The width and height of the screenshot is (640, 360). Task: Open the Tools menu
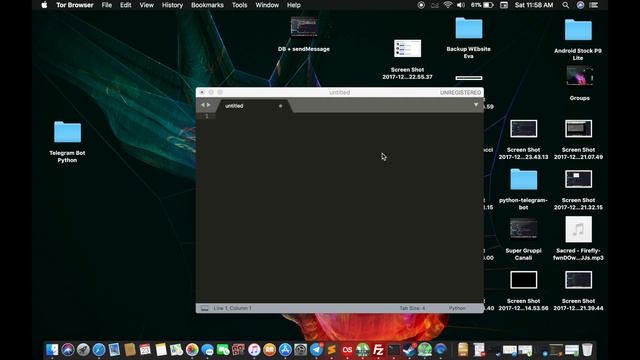tap(240, 5)
